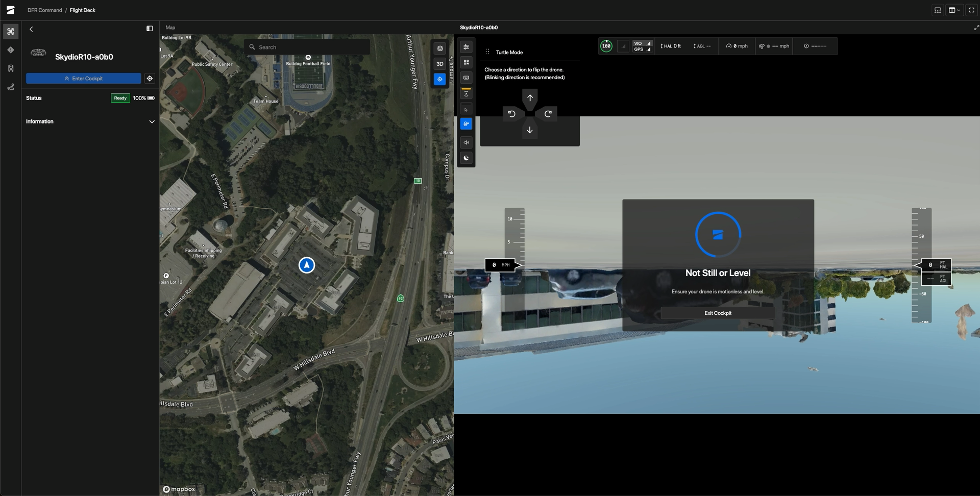Click the 100% battery indicator in Status row
The width and height of the screenshot is (980, 496).
[x=144, y=98]
